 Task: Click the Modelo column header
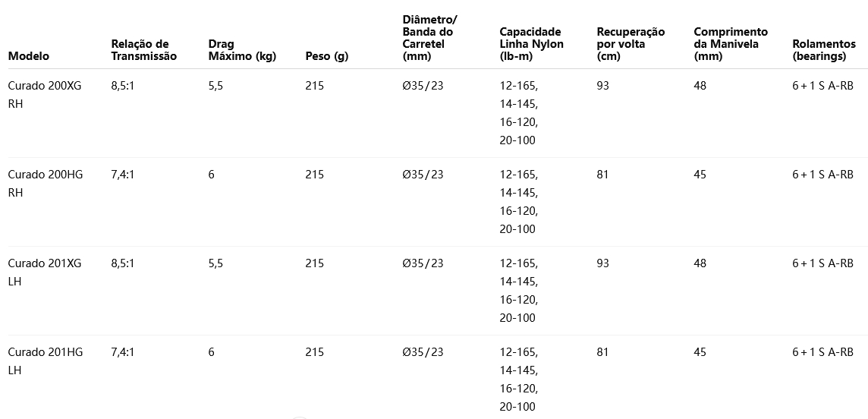point(29,56)
